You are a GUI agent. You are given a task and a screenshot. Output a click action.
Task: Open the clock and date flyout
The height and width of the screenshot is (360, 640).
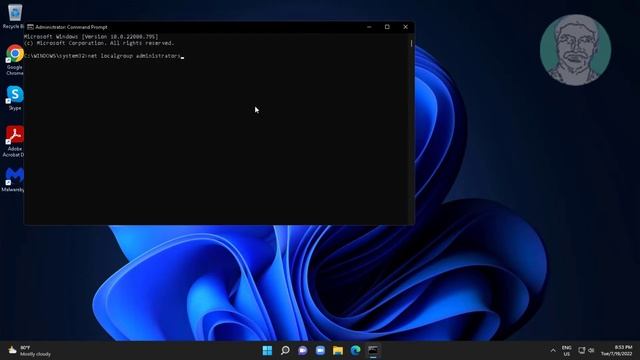616,351
